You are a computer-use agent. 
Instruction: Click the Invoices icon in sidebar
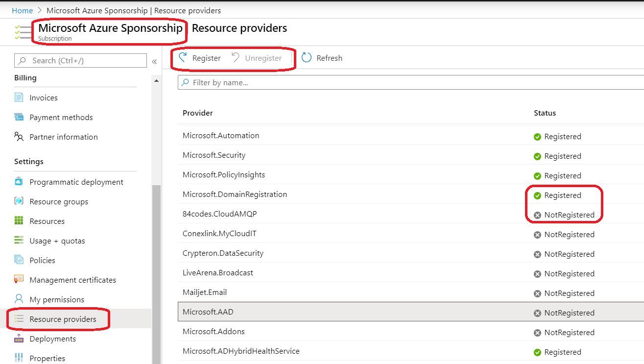19,97
